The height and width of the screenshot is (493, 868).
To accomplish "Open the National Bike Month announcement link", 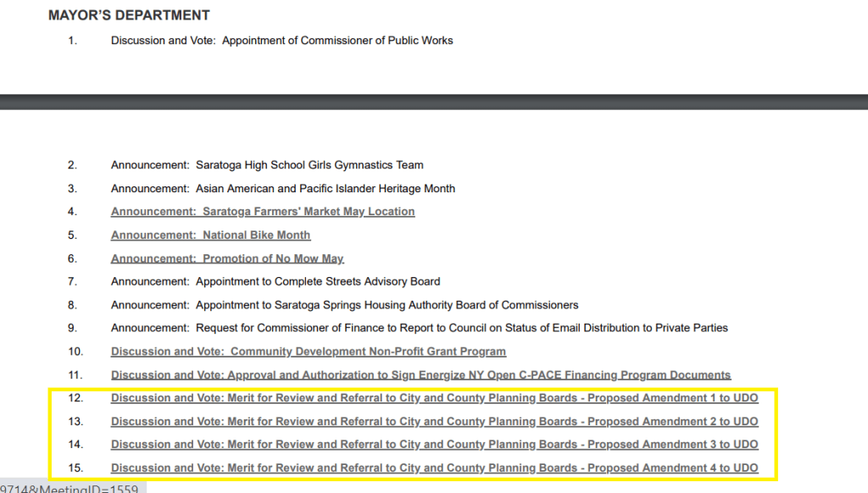I will [210, 235].
